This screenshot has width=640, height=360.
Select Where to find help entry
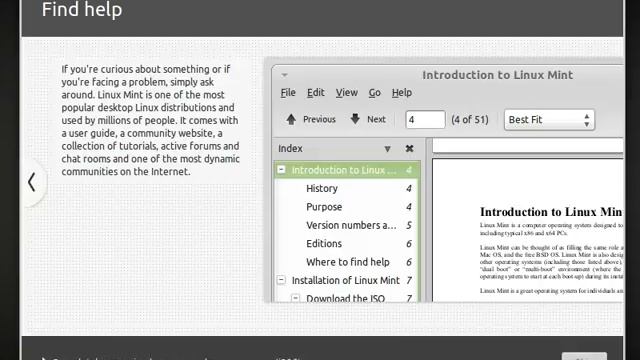click(x=348, y=262)
